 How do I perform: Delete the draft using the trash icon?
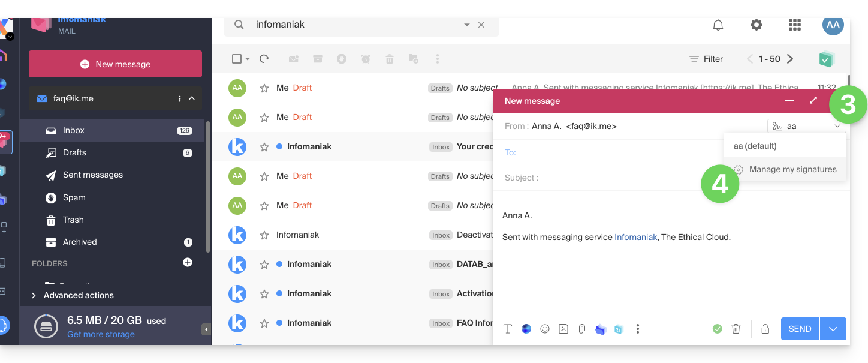coord(736,329)
